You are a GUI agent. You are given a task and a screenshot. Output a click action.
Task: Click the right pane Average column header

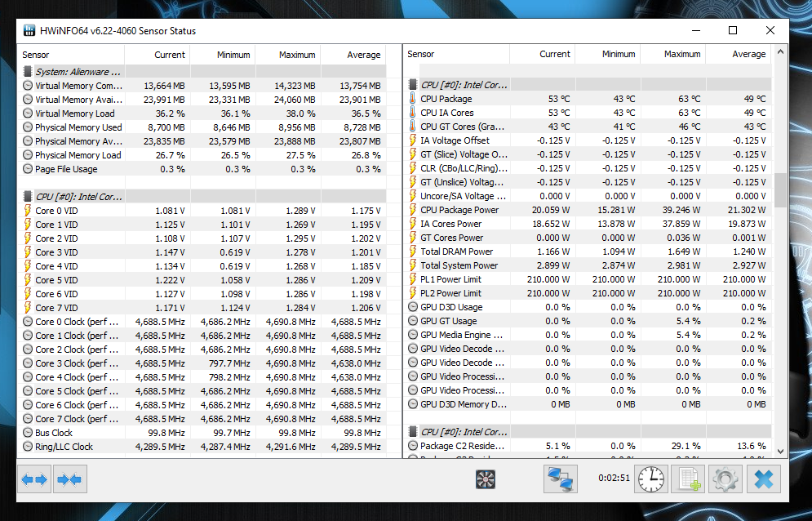[x=739, y=54]
